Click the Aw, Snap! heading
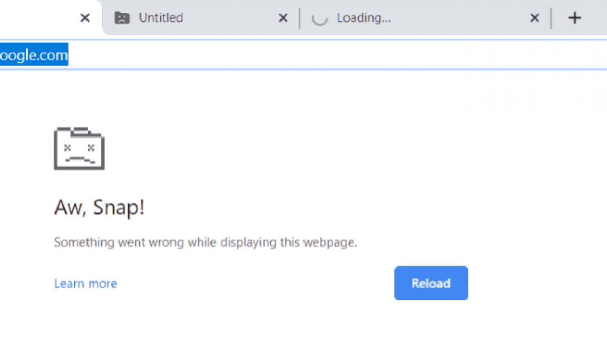Viewport: 607px width, 364px height. pos(99,208)
